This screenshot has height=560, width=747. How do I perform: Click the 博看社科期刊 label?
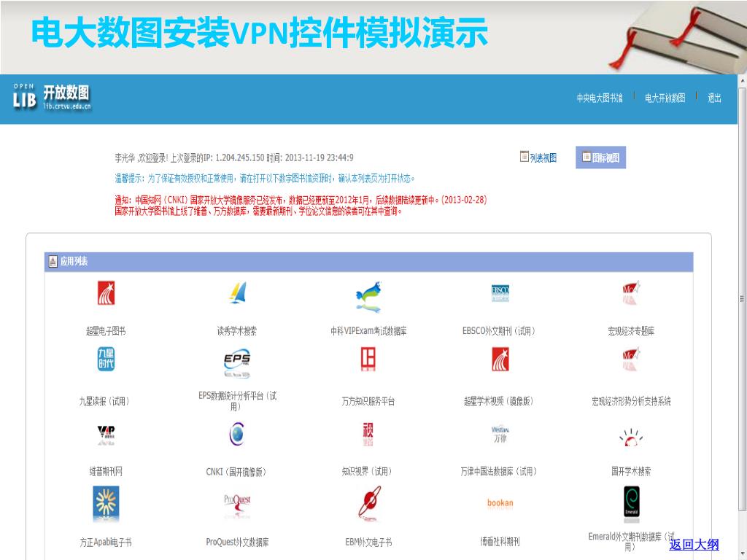(500, 542)
